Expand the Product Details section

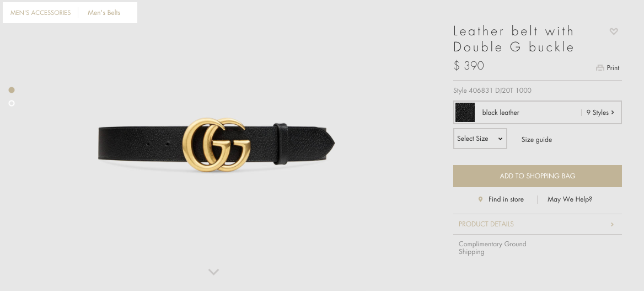click(x=537, y=224)
